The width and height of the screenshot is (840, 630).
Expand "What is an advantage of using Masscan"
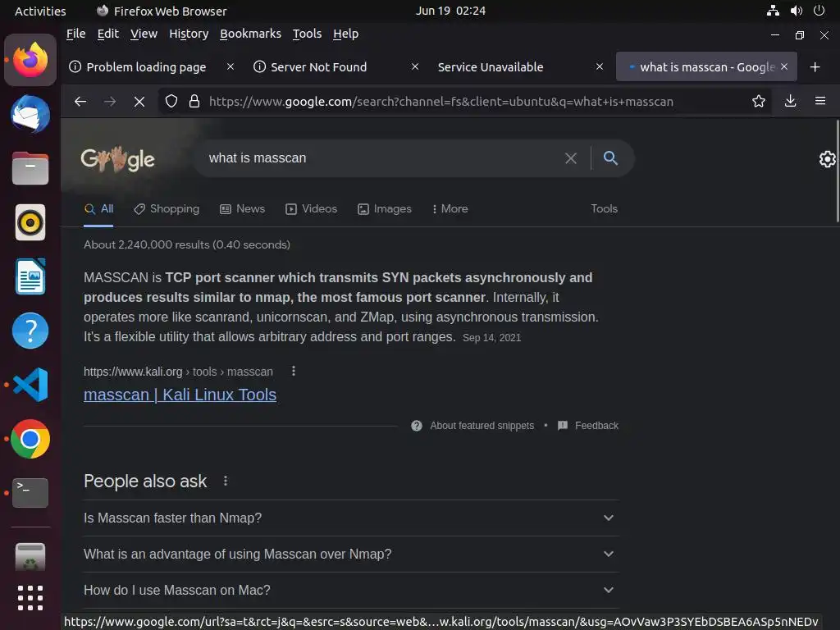(x=351, y=554)
